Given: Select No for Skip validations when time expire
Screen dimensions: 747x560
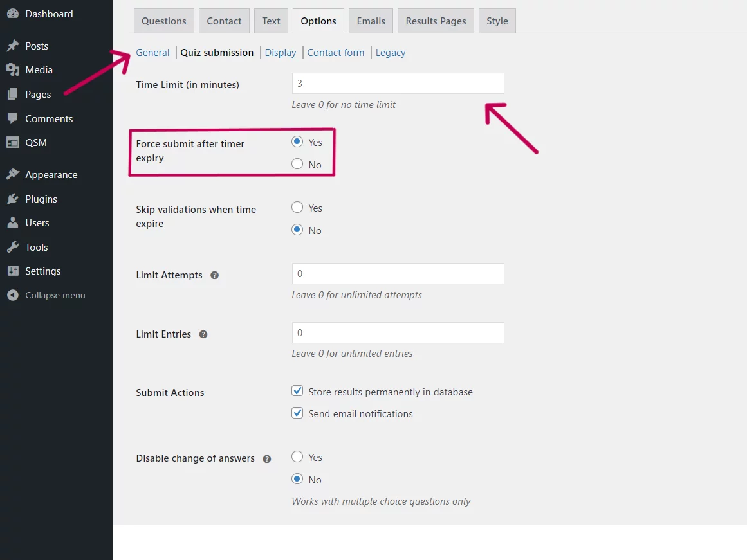Looking at the screenshot, I should tap(297, 230).
